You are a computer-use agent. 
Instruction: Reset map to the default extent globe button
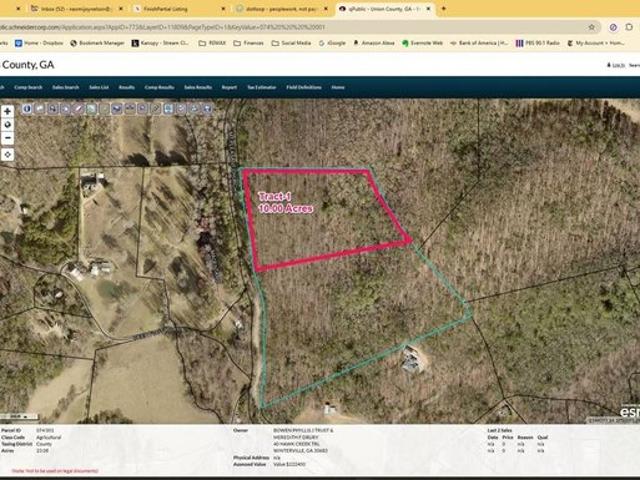pos(7,124)
